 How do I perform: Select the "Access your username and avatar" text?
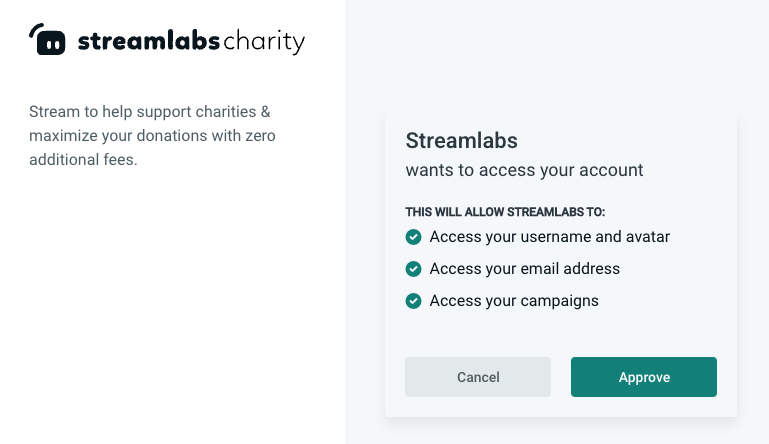tap(549, 237)
